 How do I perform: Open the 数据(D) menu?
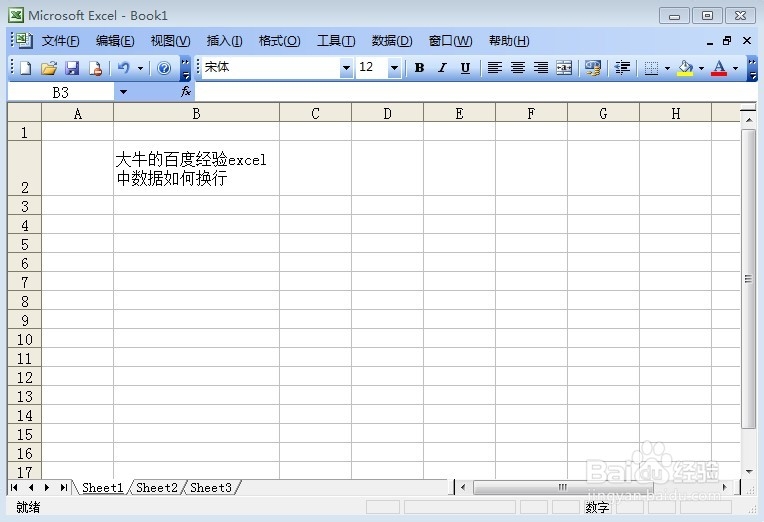(392, 41)
